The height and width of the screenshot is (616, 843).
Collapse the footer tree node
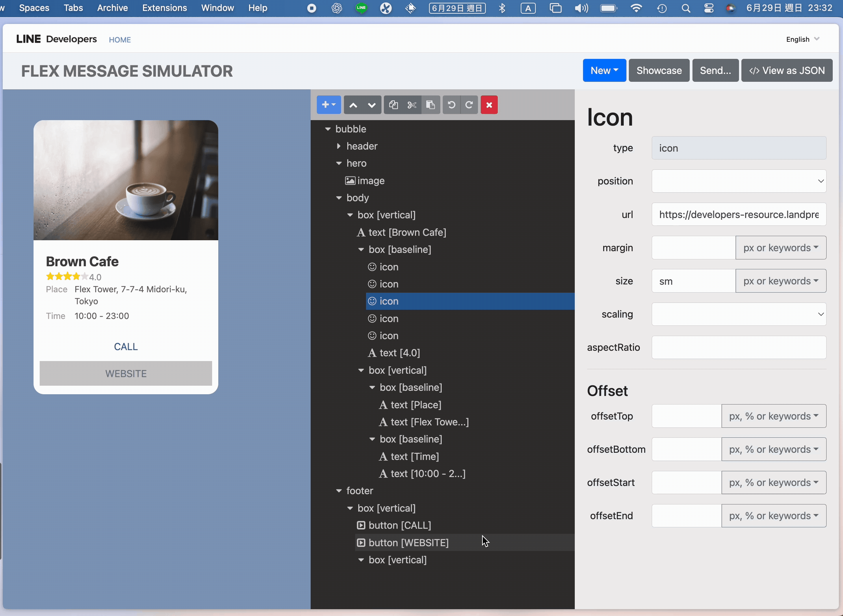pos(339,491)
